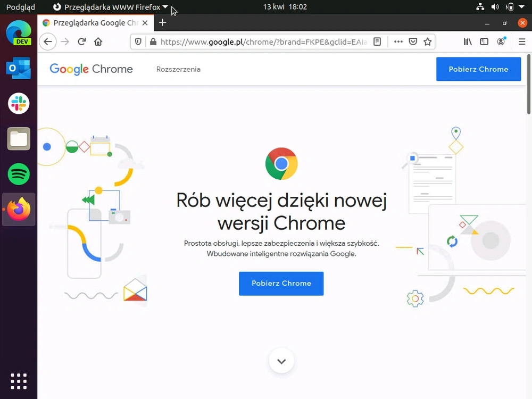
Task: Click the Google Chrome logo link
Action: 92,69
